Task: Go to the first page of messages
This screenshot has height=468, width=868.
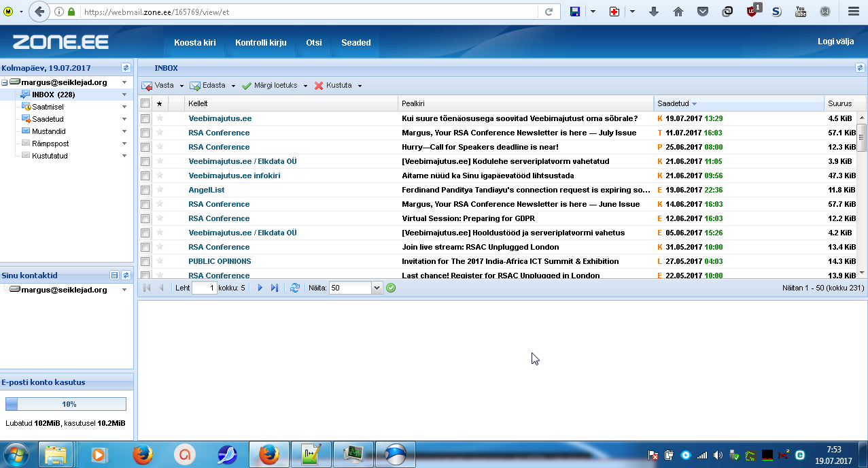Action: pyautogui.click(x=147, y=288)
